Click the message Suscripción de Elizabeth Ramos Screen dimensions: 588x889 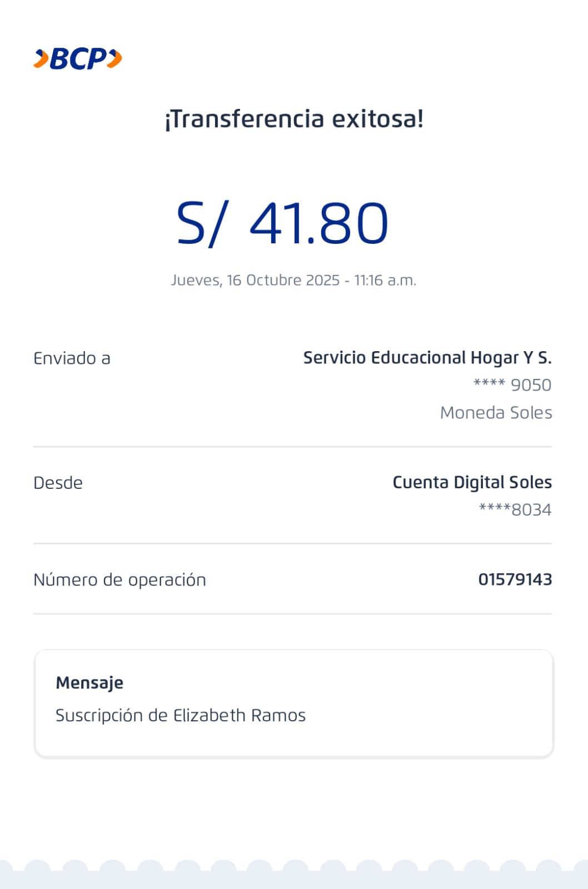pyautogui.click(x=181, y=715)
